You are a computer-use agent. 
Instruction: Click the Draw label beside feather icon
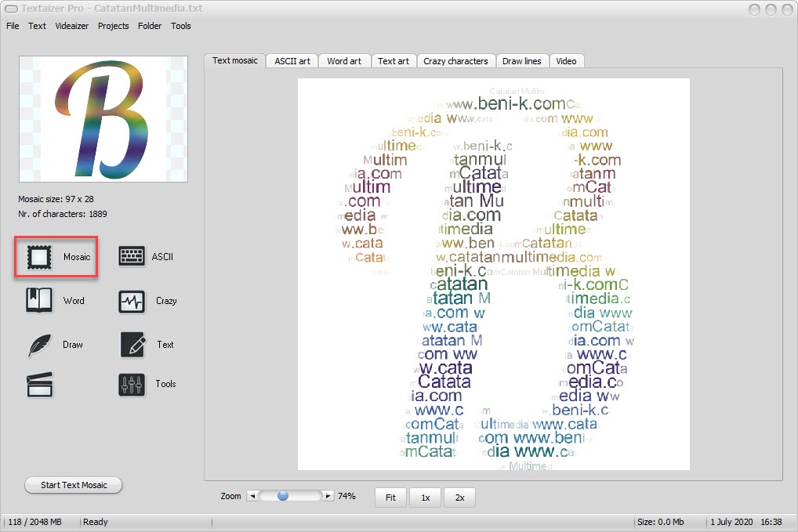(73, 344)
